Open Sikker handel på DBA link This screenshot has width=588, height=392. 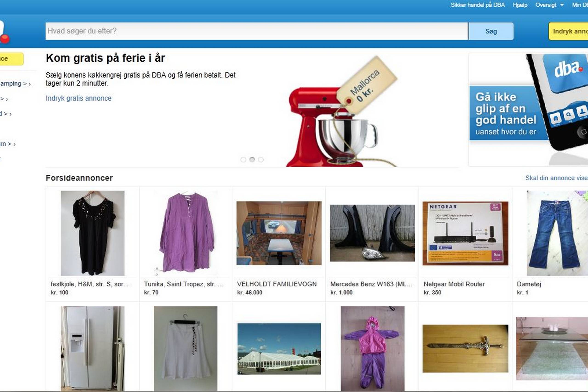coord(478,5)
